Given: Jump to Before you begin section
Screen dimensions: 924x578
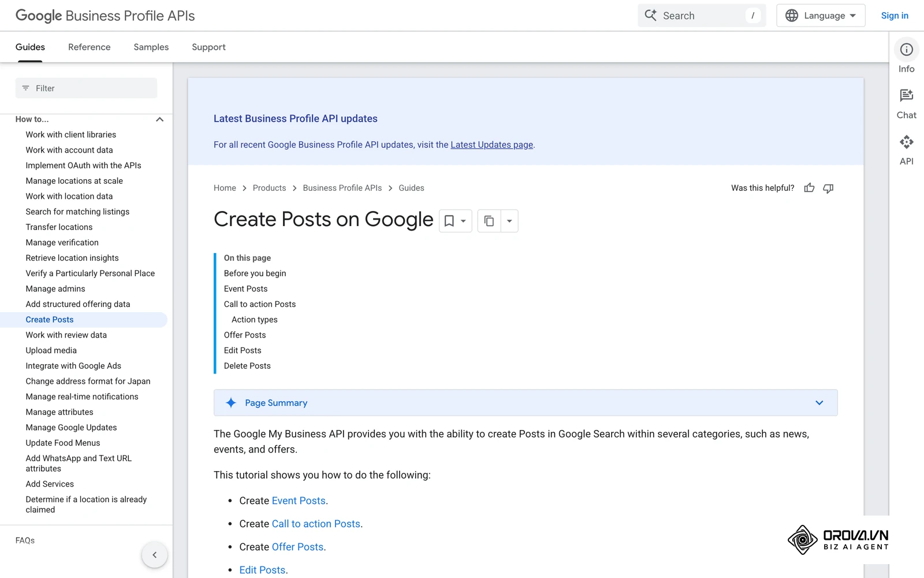Looking at the screenshot, I should 255,273.
